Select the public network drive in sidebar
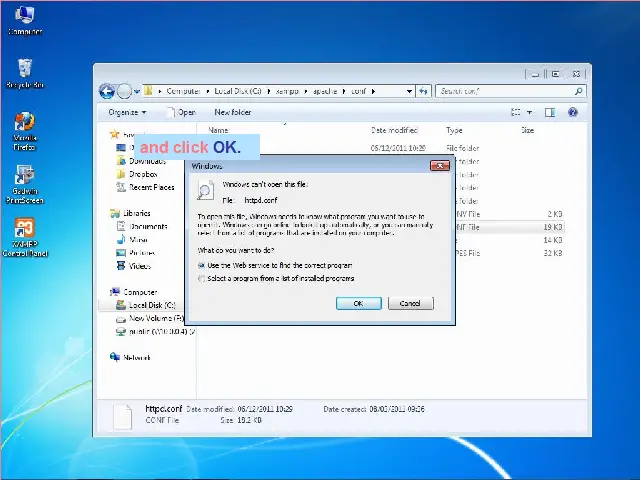The image size is (640, 480). pyautogui.click(x=156, y=331)
